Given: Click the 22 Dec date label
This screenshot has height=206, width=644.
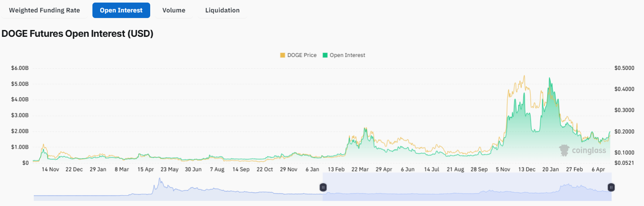Looking at the screenshot, I should (x=74, y=170).
